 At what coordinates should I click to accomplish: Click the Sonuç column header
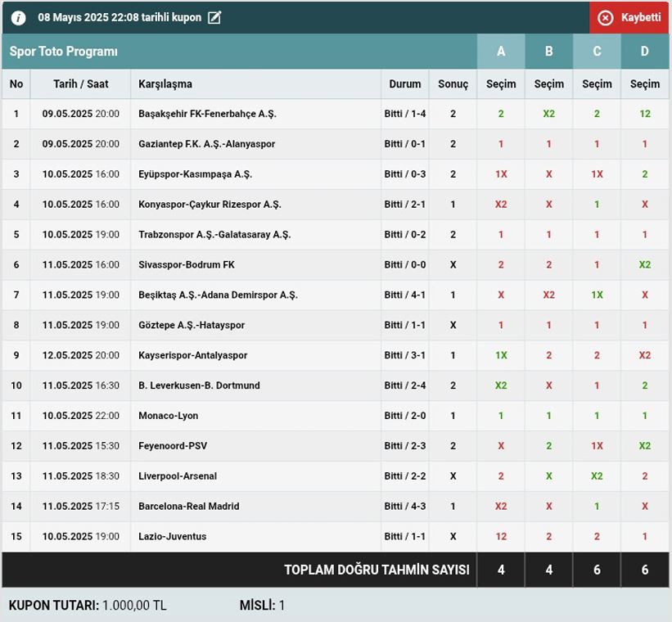tap(453, 84)
